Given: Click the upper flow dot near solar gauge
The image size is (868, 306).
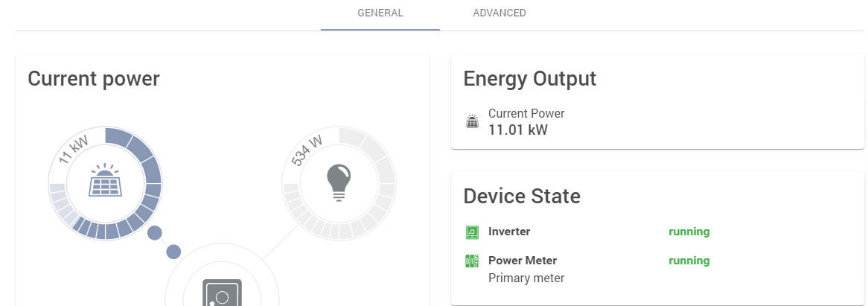Looking at the screenshot, I should 155,233.
